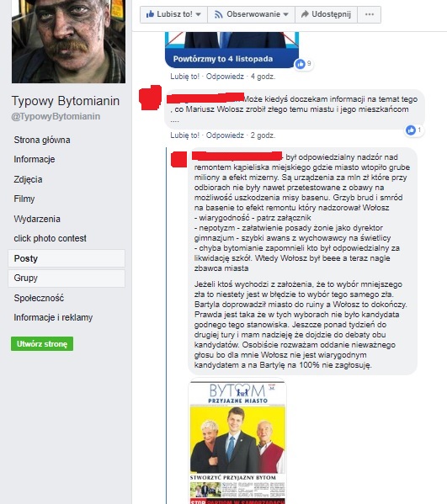Click the green Utwórz stronę button
Screen dimensions: 447x504
pyautogui.click(x=42, y=344)
